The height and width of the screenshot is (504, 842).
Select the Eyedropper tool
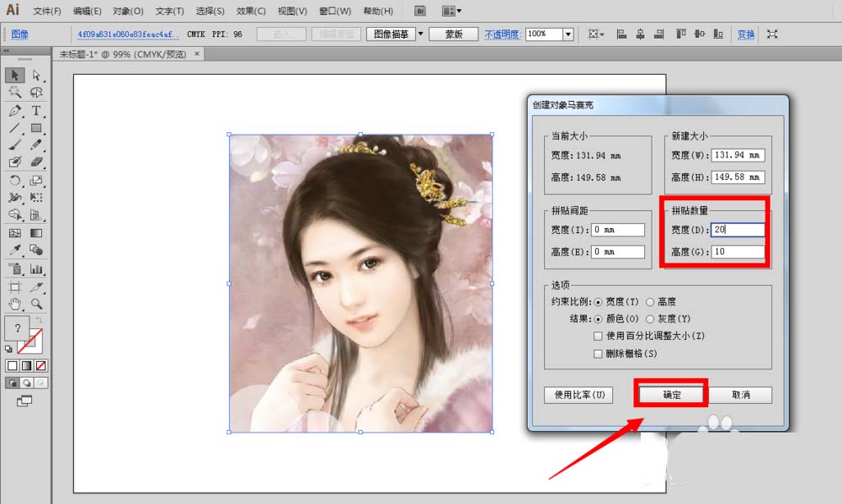click(15, 250)
